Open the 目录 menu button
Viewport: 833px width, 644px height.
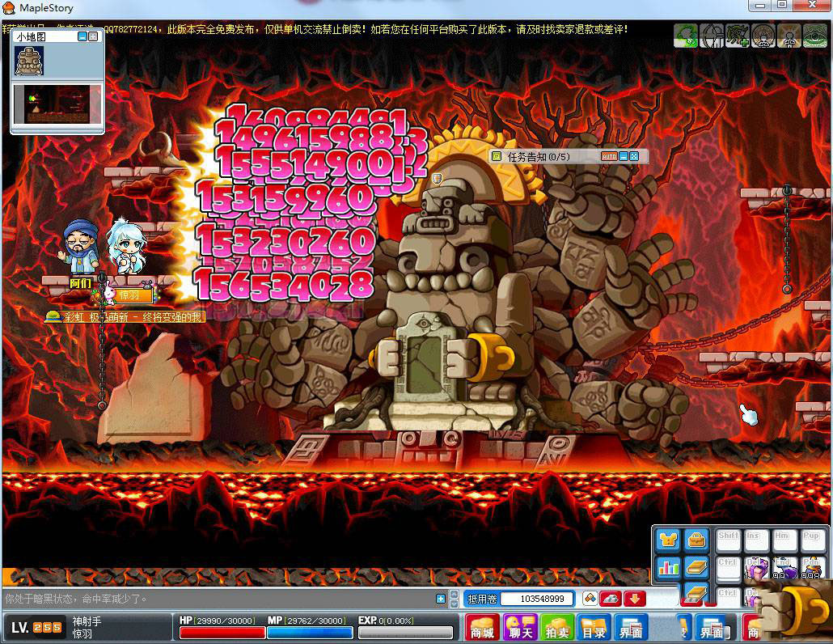[594, 628]
